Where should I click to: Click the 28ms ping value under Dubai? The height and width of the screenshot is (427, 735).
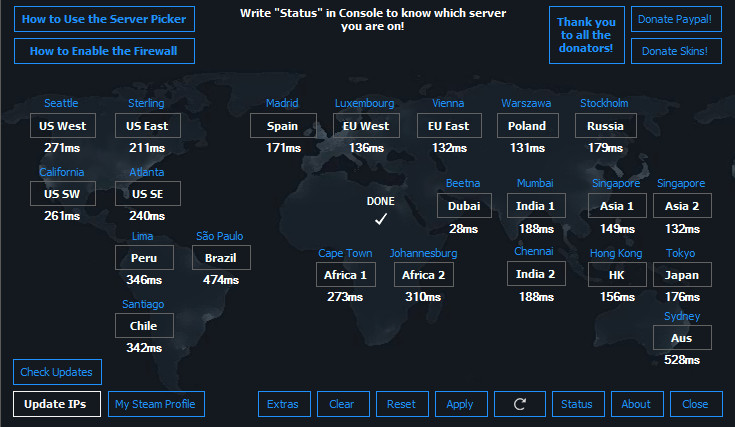click(464, 229)
